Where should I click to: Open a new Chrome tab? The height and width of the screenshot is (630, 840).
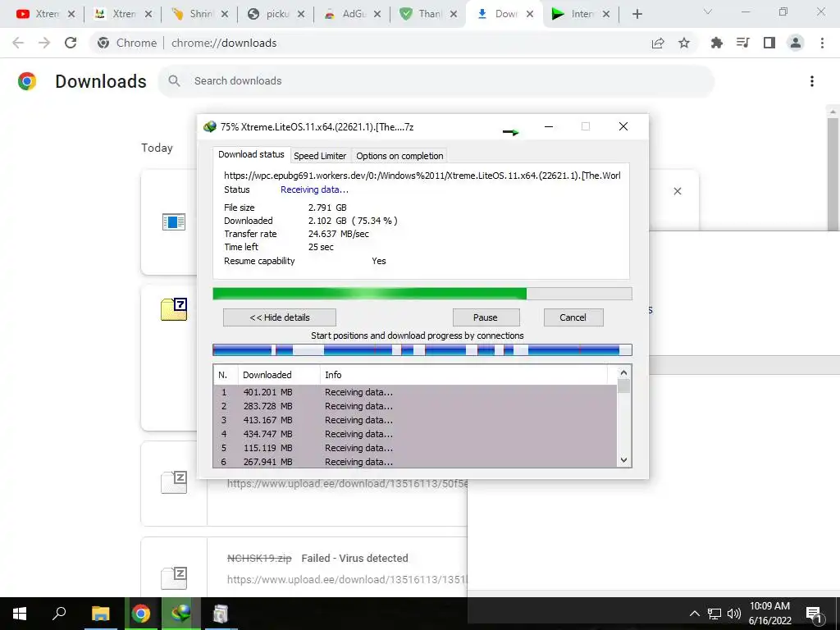pyautogui.click(x=637, y=14)
